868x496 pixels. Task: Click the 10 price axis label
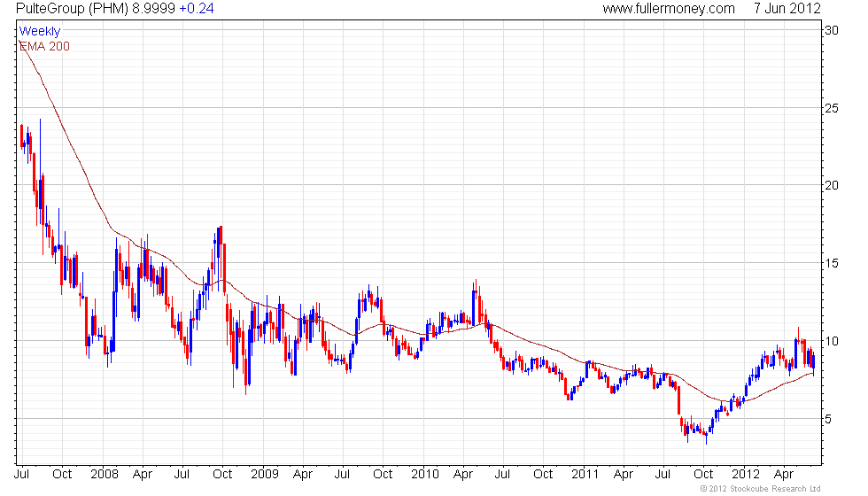point(832,341)
